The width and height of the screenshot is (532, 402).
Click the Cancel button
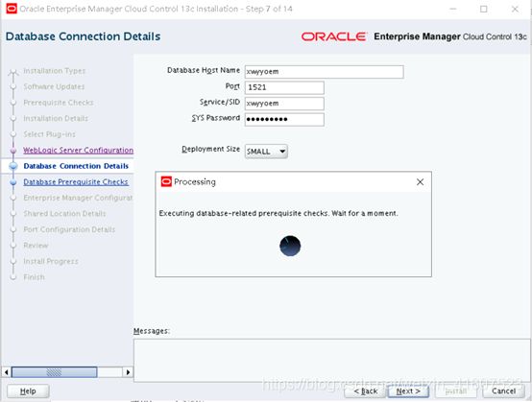point(503,391)
